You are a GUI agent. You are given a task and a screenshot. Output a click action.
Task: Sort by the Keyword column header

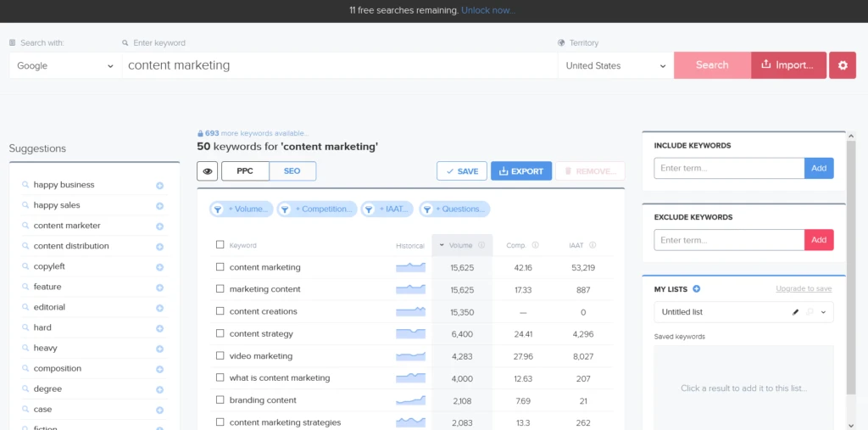(x=243, y=245)
